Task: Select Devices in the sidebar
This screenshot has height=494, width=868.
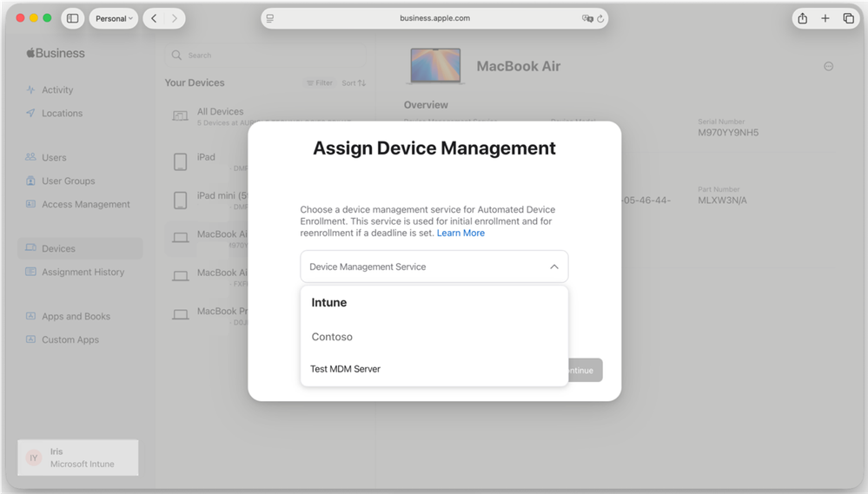Action: (80, 248)
